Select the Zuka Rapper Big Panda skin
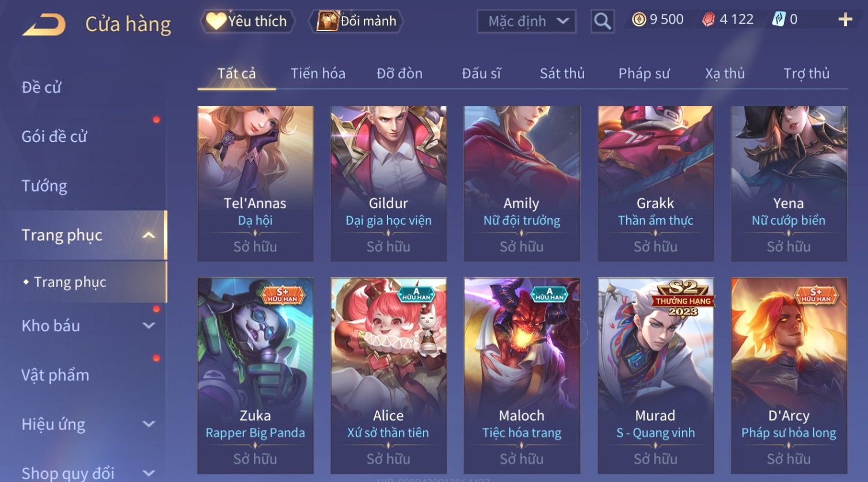 [x=256, y=376]
